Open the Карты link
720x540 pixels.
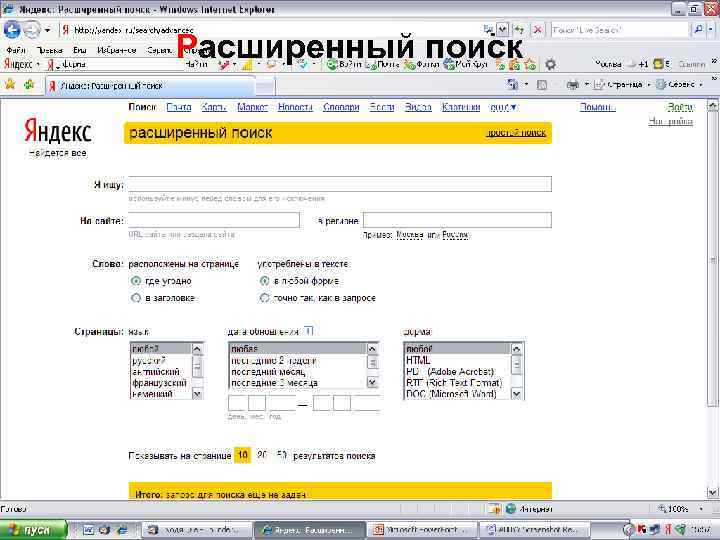click(x=214, y=107)
